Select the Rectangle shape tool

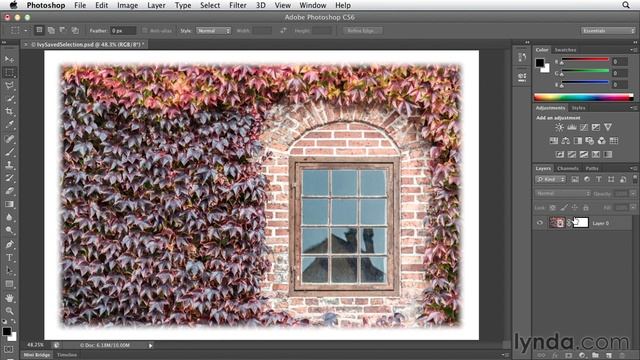point(9,283)
